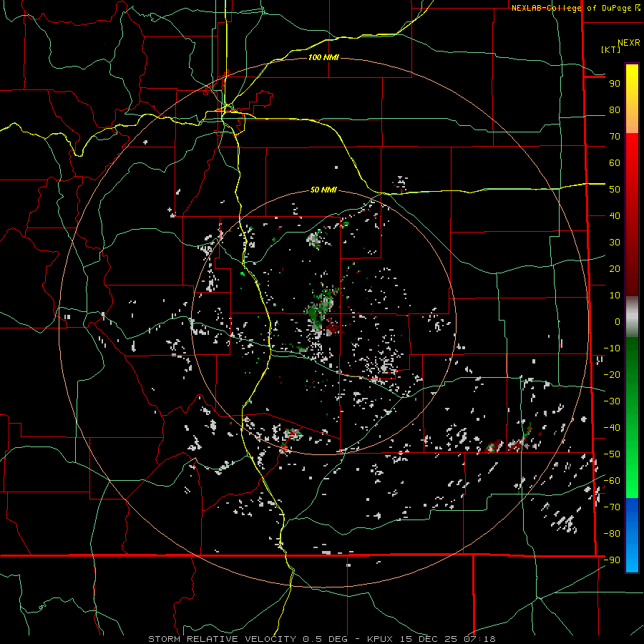Click the 90 value on the velocity scale
The image size is (644, 644).
tap(615, 84)
